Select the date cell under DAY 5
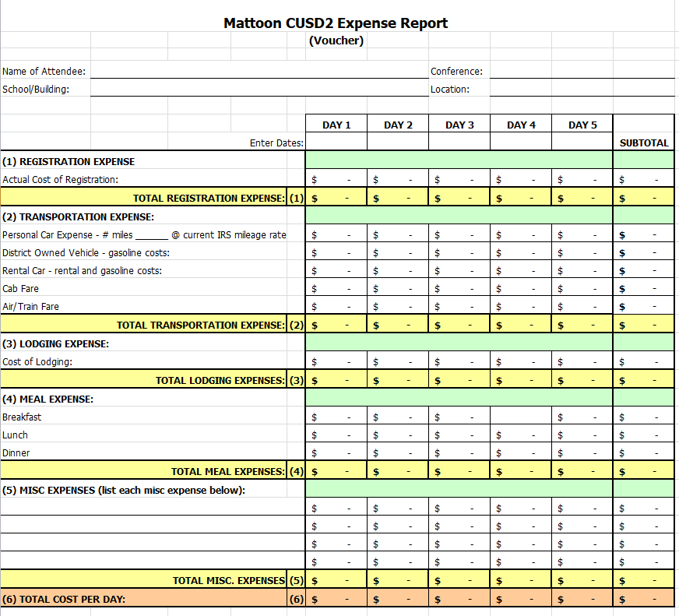Image resolution: width=679 pixels, height=616 pixels. pyautogui.click(x=582, y=143)
